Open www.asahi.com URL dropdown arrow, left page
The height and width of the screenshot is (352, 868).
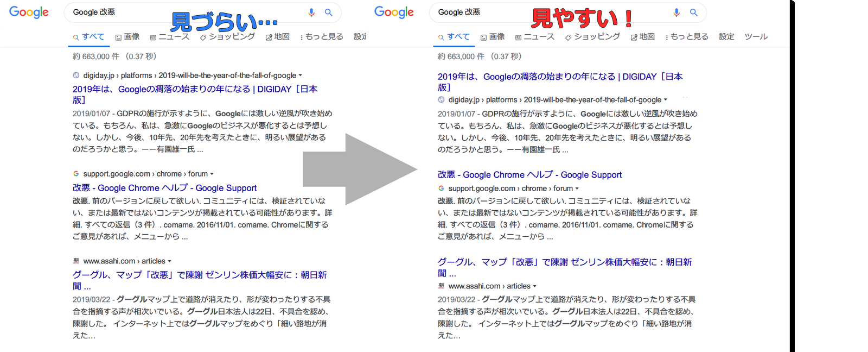pos(170,261)
